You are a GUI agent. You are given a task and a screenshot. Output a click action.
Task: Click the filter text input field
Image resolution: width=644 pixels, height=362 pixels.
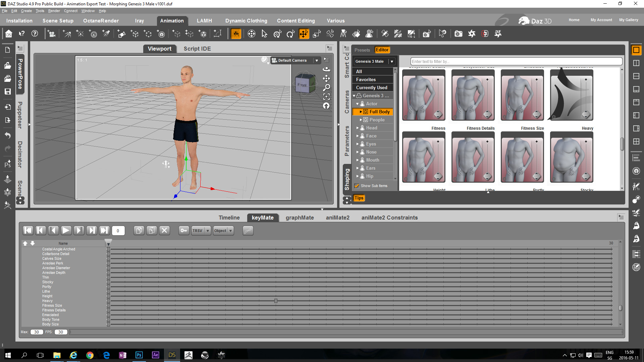coord(516,61)
